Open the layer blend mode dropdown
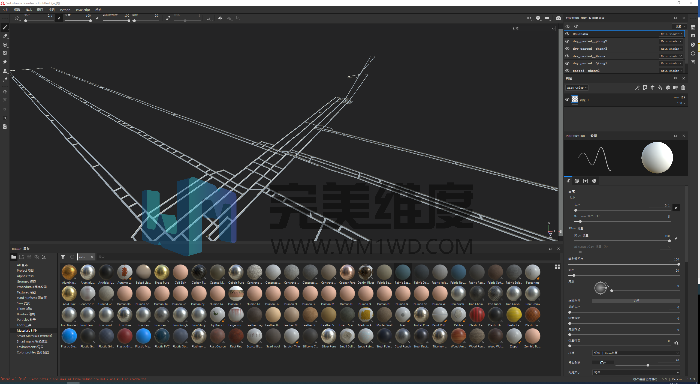This screenshot has height=384, width=700. pos(680,97)
